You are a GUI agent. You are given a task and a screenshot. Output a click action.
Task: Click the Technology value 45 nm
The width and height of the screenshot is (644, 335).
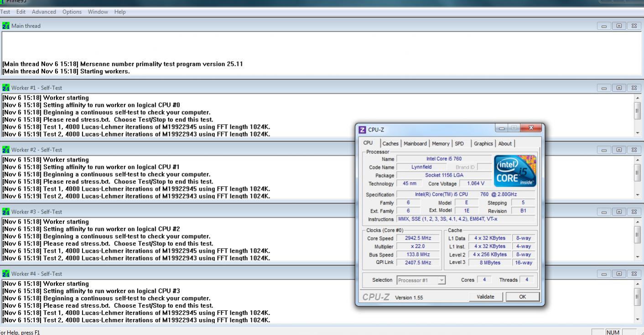[x=409, y=183]
